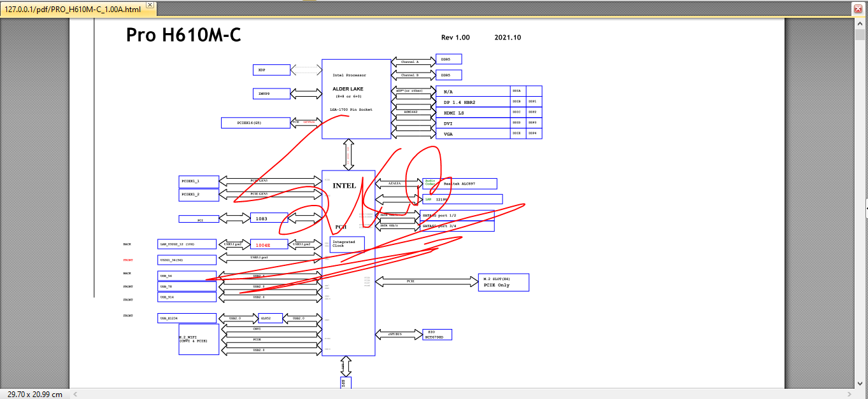Click the Pro H610M-C title text

(x=183, y=35)
